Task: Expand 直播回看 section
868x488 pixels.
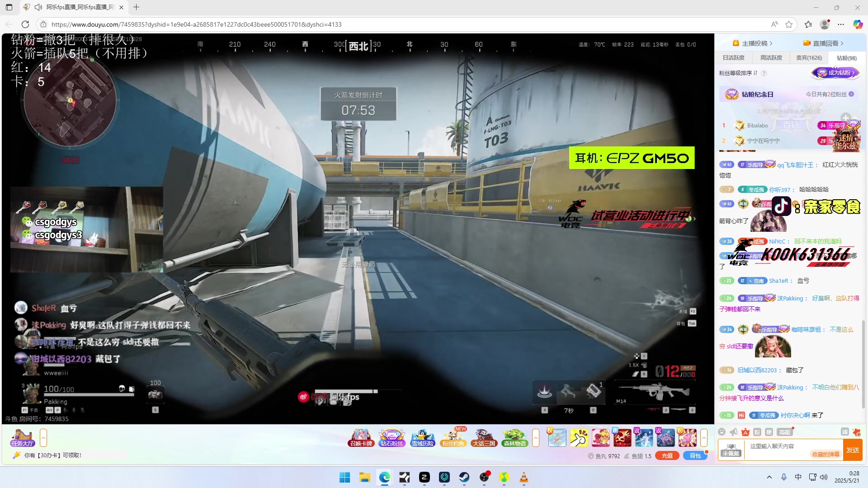Action: [823, 43]
